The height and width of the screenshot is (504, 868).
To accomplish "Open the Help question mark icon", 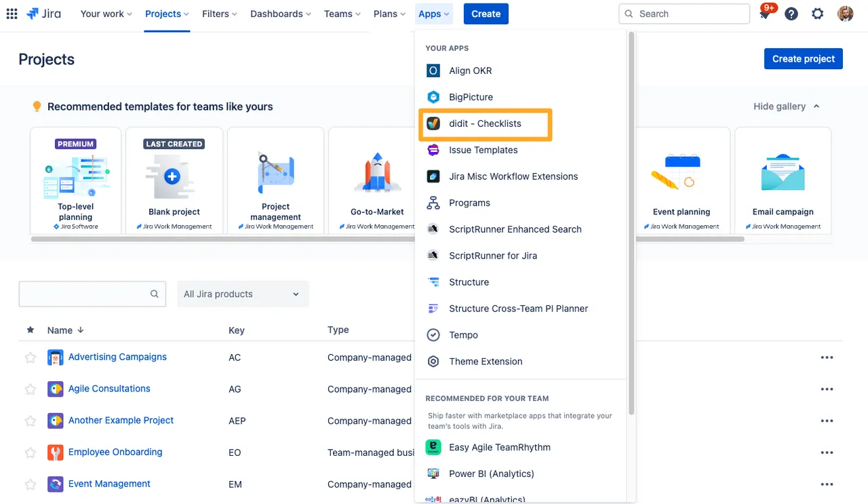I will point(791,14).
